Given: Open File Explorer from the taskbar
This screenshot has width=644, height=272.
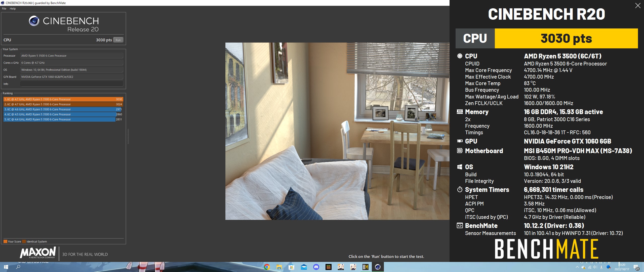Looking at the screenshot, I should point(279,267).
